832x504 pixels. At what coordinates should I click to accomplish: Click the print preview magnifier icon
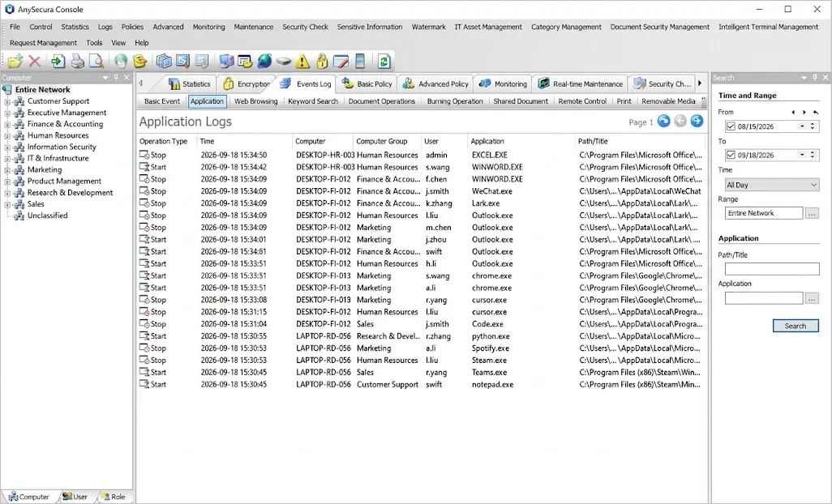click(x=96, y=62)
